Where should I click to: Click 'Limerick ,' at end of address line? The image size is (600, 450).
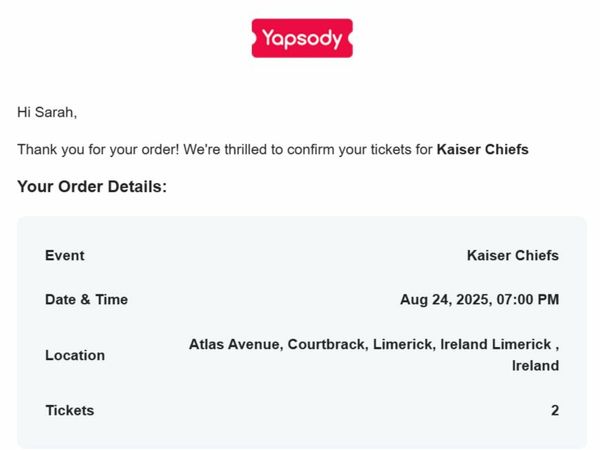click(x=525, y=344)
